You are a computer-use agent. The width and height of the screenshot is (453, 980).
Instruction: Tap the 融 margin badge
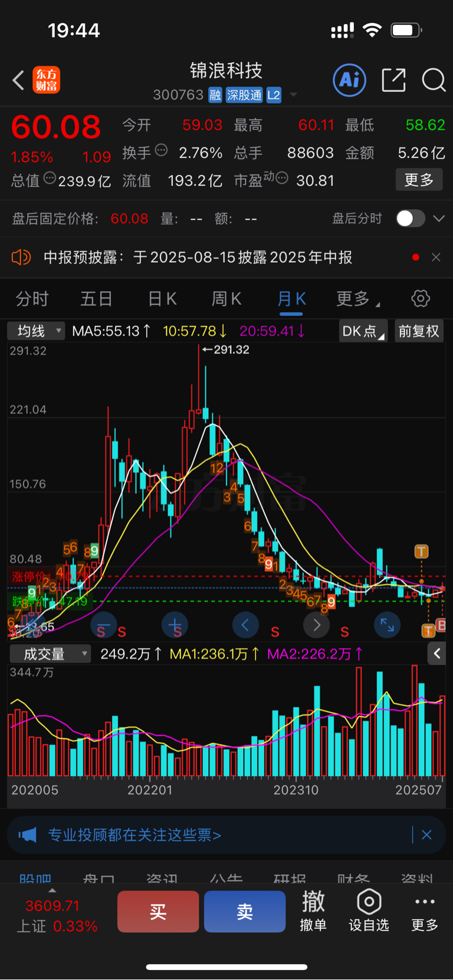point(215,95)
